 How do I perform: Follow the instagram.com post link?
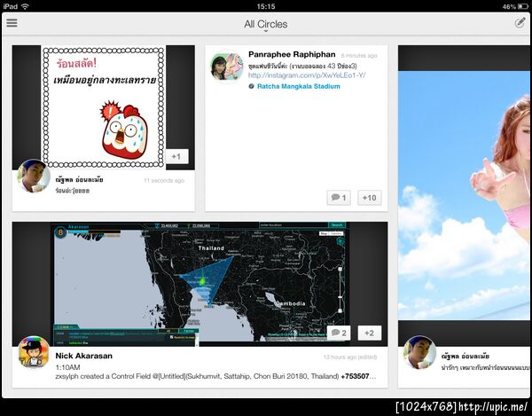click(x=307, y=75)
